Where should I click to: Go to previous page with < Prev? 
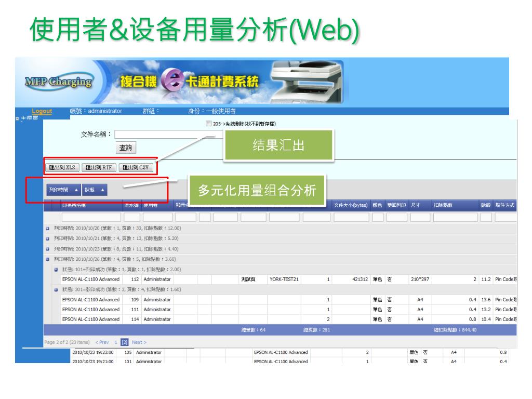click(102, 342)
